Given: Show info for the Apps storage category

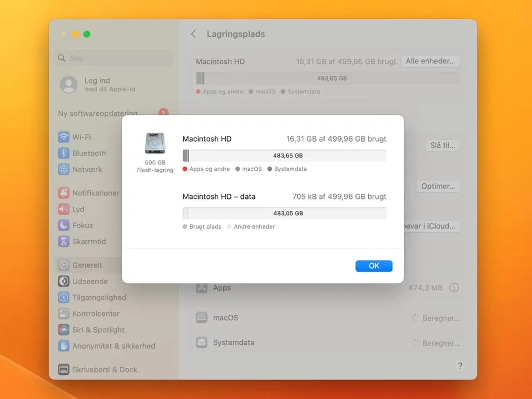Looking at the screenshot, I should coord(454,287).
